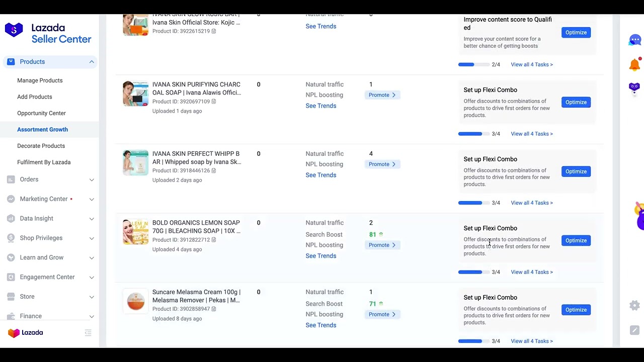Click Promote for Suncare Melasma Cream
This screenshot has width=644, height=362.
tap(382, 314)
